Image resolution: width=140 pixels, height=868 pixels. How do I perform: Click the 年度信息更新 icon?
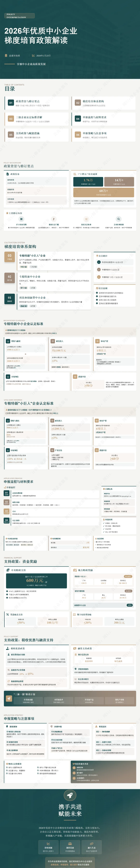pos(6,538)
